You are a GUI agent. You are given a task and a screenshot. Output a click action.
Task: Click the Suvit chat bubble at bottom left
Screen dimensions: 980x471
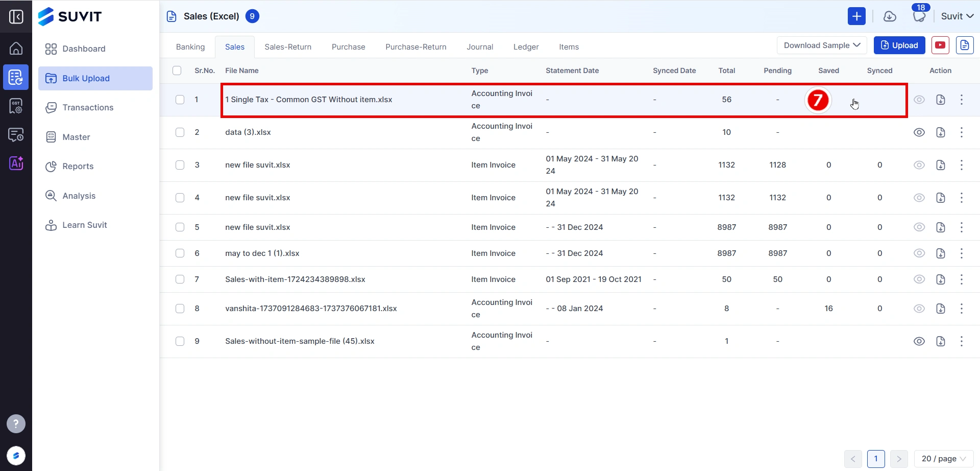pos(16,456)
